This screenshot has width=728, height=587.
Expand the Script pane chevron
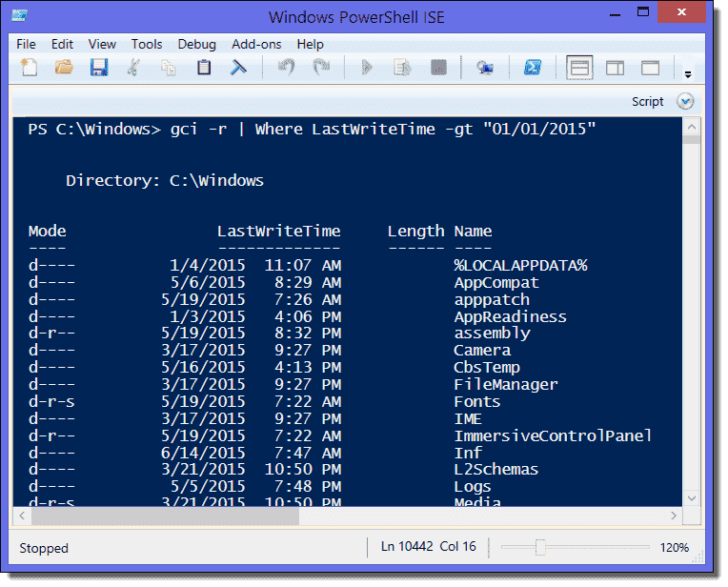[x=685, y=101]
